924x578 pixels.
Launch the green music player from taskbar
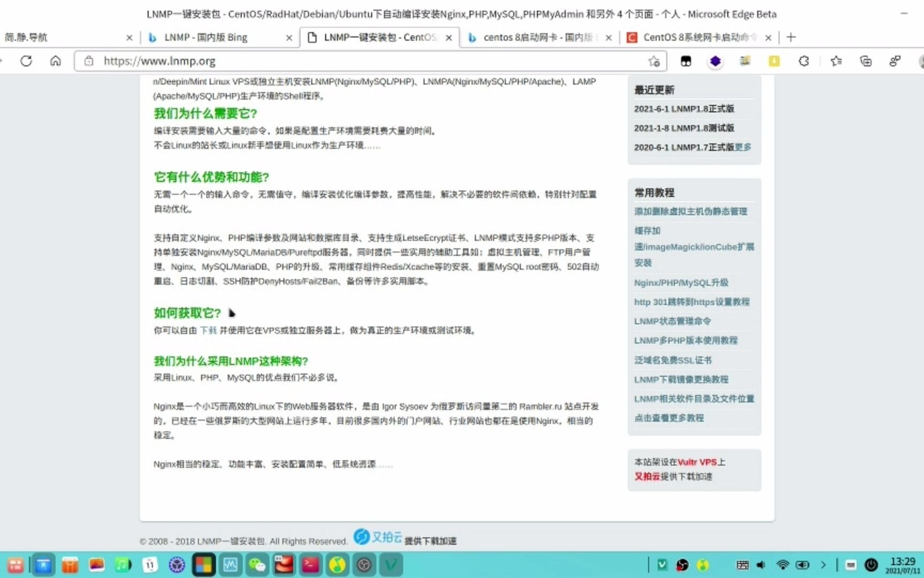click(123, 565)
